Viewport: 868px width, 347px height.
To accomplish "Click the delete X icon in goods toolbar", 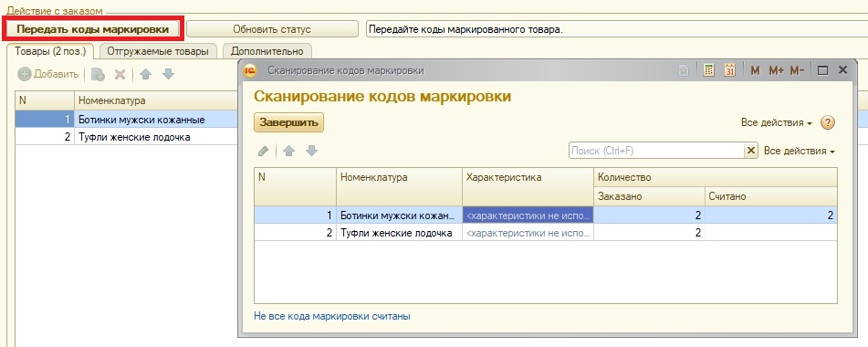I will click(120, 74).
